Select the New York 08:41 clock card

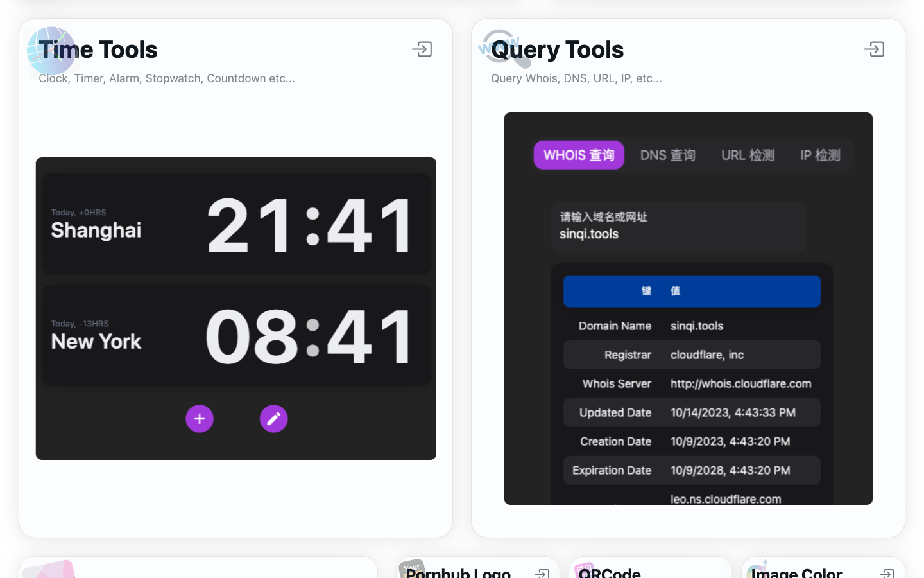click(236, 335)
